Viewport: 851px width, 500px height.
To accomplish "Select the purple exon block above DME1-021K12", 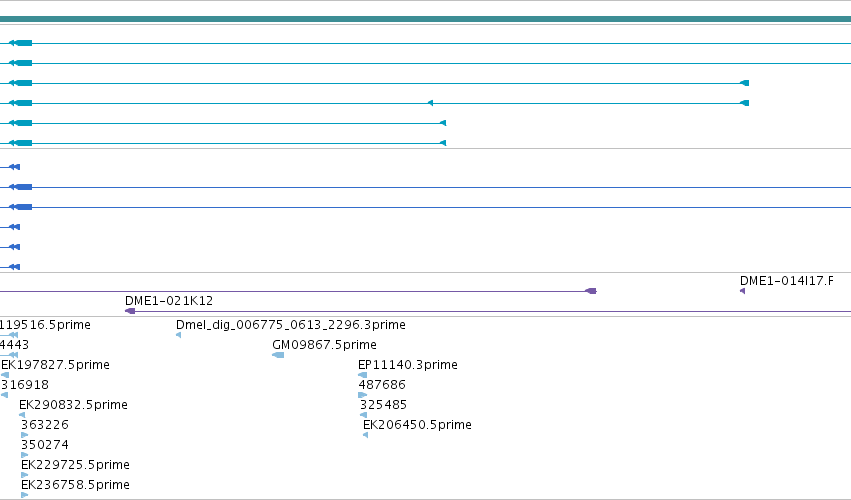I will tap(591, 291).
